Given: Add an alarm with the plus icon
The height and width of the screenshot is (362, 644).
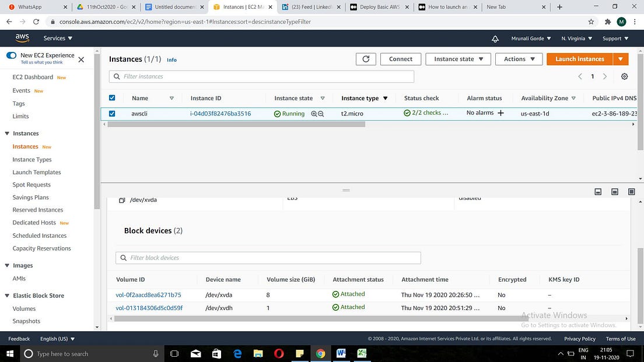Looking at the screenshot, I should 501,113.
